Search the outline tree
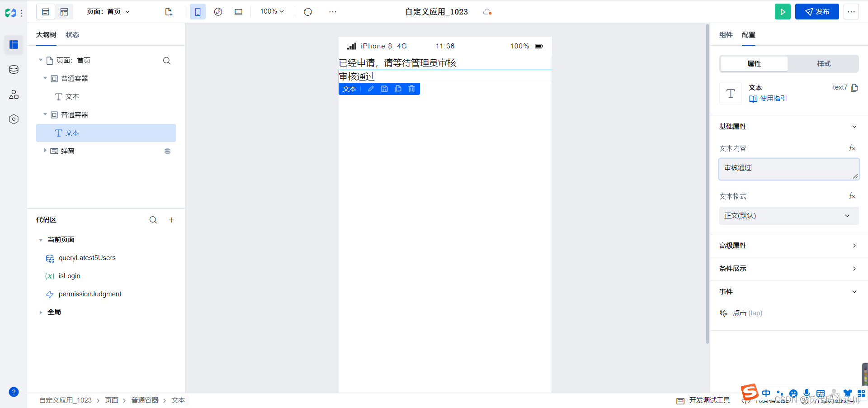Viewport: 868px width, 408px height. pyautogui.click(x=167, y=61)
